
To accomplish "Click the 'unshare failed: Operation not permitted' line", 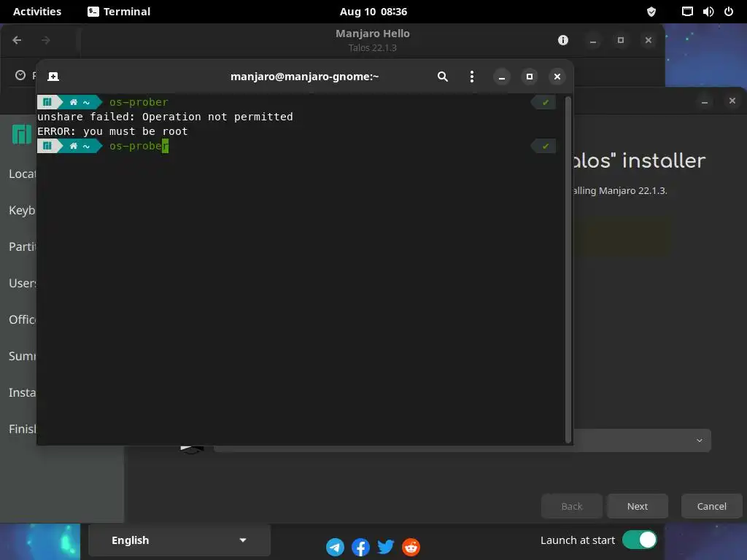I will [165, 117].
